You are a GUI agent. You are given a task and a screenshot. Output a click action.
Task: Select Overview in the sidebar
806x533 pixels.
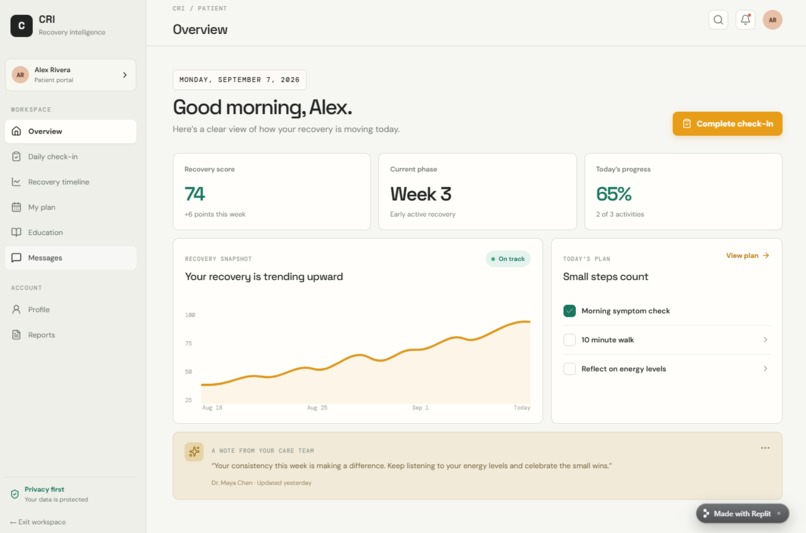(x=70, y=131)
